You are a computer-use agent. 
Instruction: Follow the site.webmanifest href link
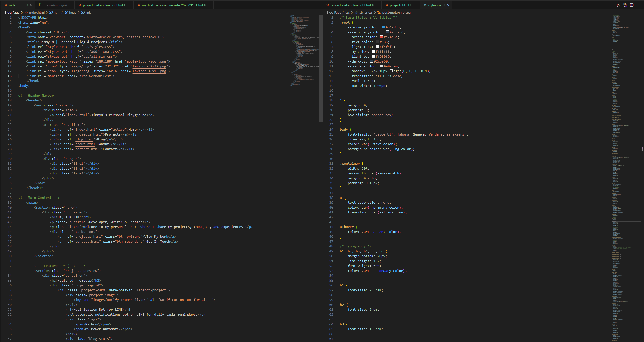(95, 76)
